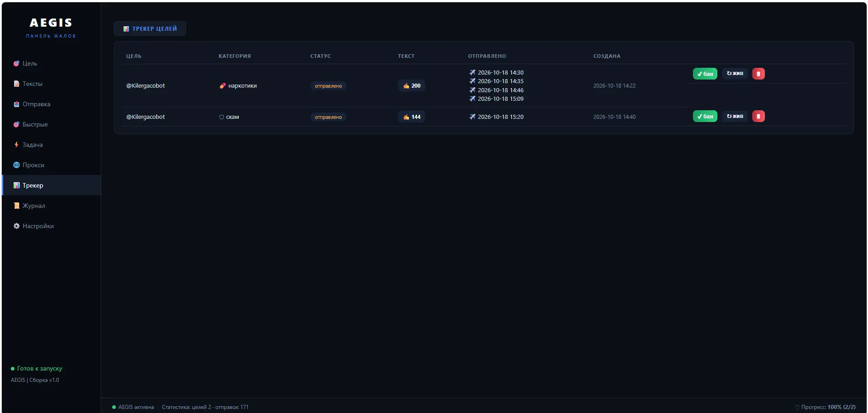Viewport: 868px width, 413px height.
Task: Mark the скам target as жив
Action: (x=735, y=116)
